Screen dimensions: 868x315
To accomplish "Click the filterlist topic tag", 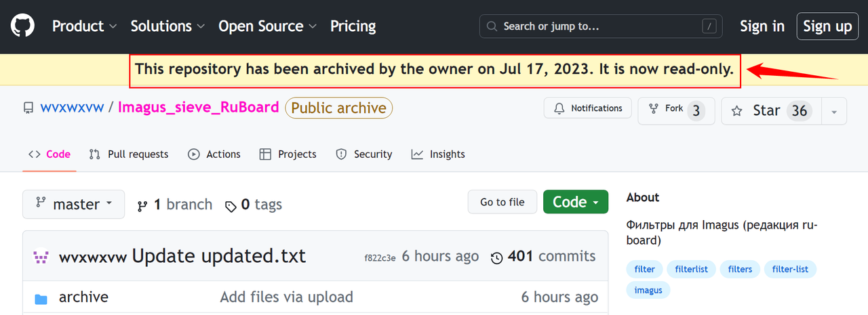I will point(691,269).
